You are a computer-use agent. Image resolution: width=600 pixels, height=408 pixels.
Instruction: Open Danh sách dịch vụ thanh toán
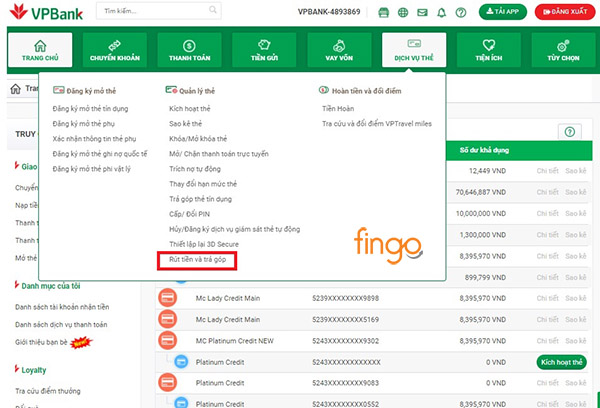point(61,325)
